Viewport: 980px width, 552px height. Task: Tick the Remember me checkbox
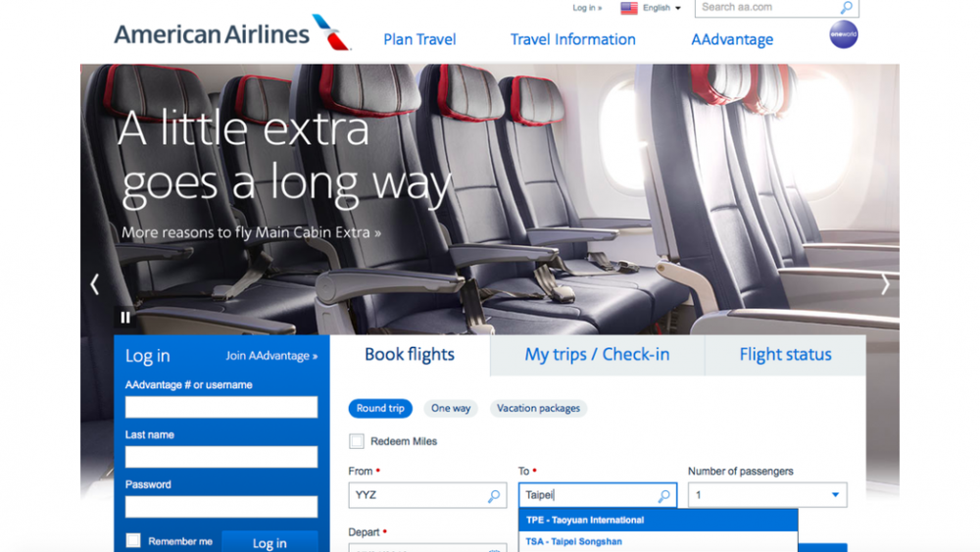click(133, 541)
